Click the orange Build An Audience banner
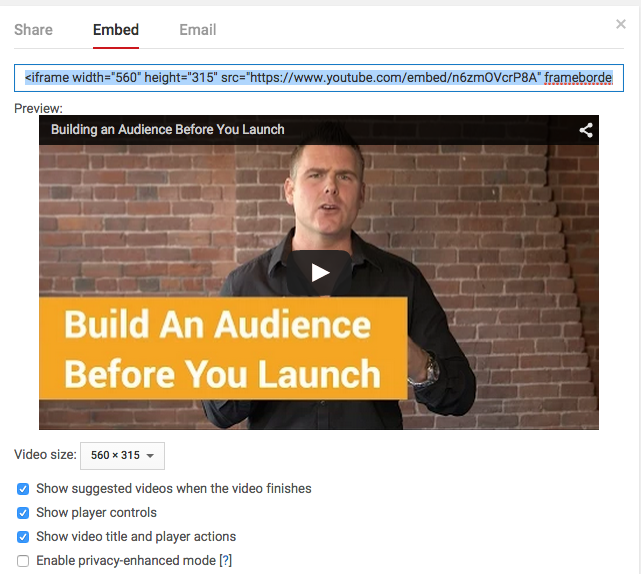641x574 pixels. click(223, 348)
